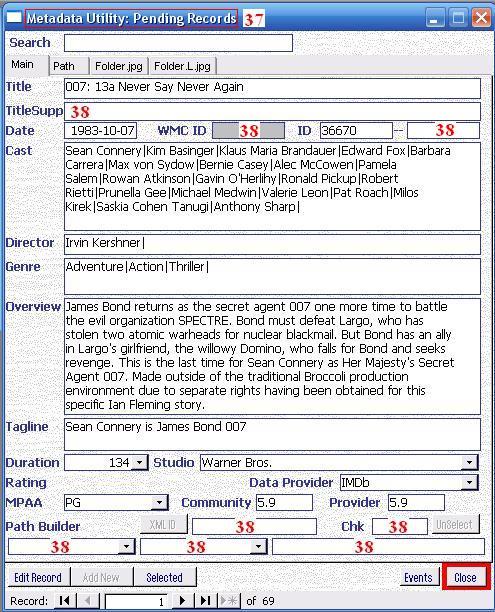Click the Title field
495x612 pixels.
point(272,88)
